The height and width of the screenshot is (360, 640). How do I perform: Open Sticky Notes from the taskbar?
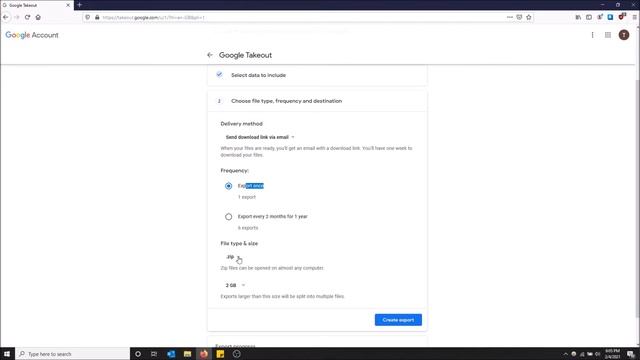click(x=220, y=354)
